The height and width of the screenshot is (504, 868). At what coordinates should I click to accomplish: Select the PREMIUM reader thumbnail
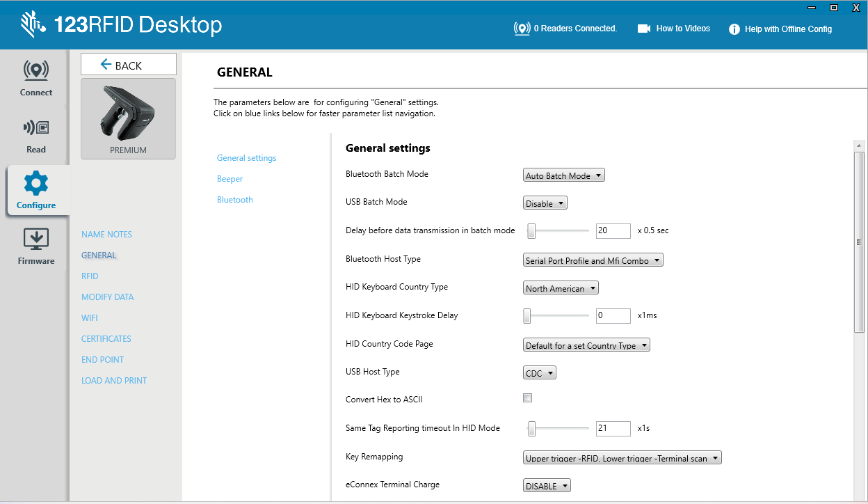pyautogui.click(x=129, y=118)
